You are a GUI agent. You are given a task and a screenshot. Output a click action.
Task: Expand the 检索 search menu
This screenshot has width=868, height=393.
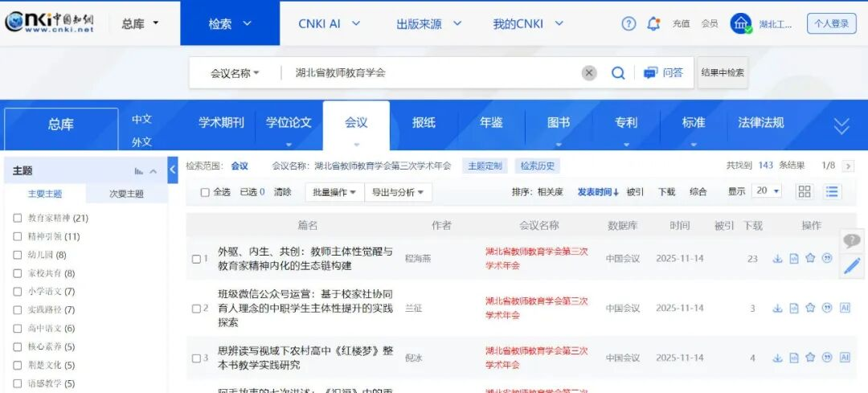(x=230, y=23)
